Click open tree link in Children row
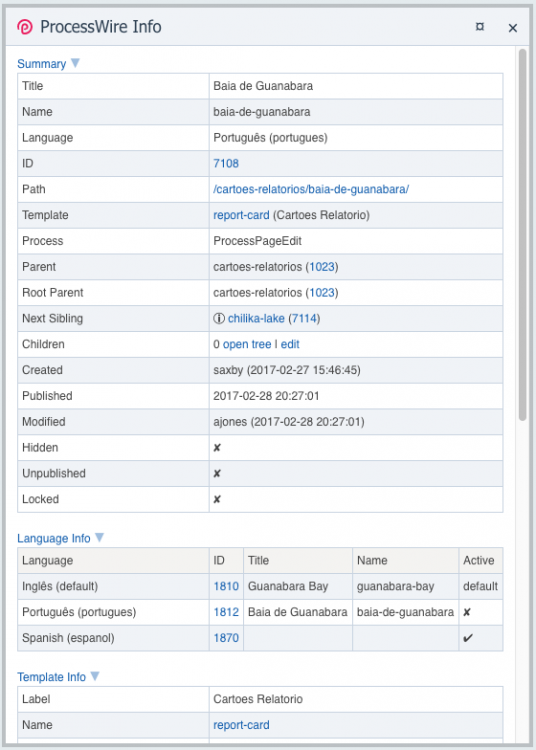The height and width of the screenshot is (750, 536). [247, 344]
